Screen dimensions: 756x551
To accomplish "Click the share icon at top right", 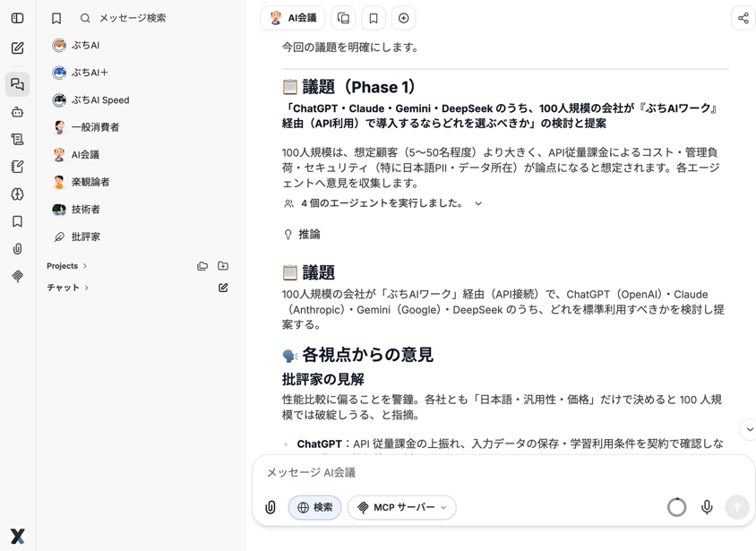I will pos(743,18).
